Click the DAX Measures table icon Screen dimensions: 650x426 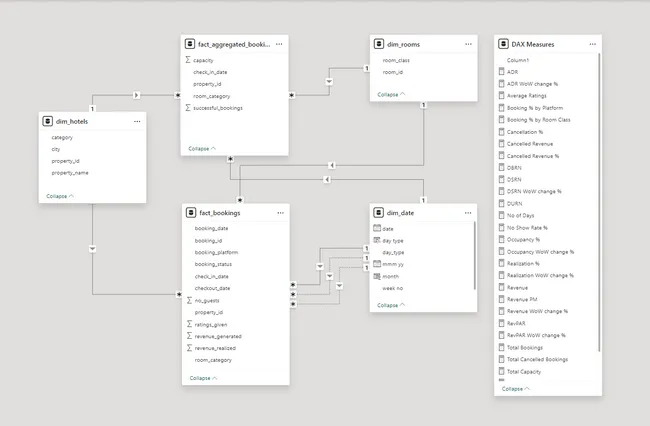pyautogui.click(x=502, y=44)
